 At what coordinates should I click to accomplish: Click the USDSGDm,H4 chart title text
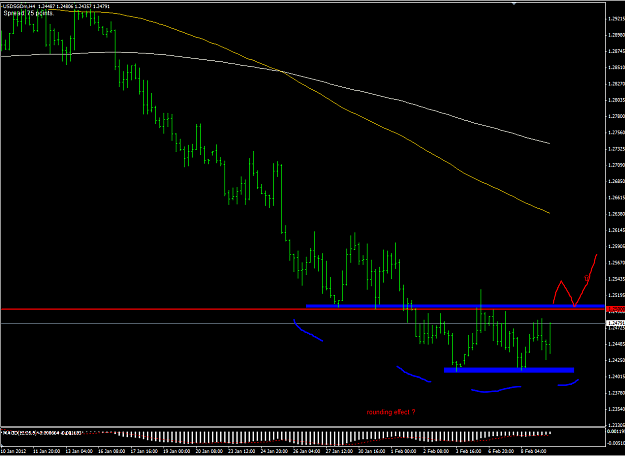[19, 6]
